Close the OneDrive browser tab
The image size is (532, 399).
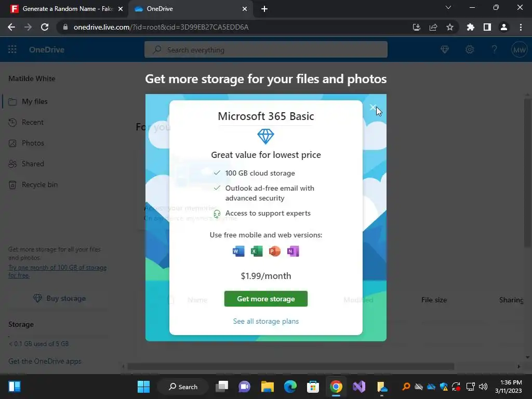coord(245,9)
